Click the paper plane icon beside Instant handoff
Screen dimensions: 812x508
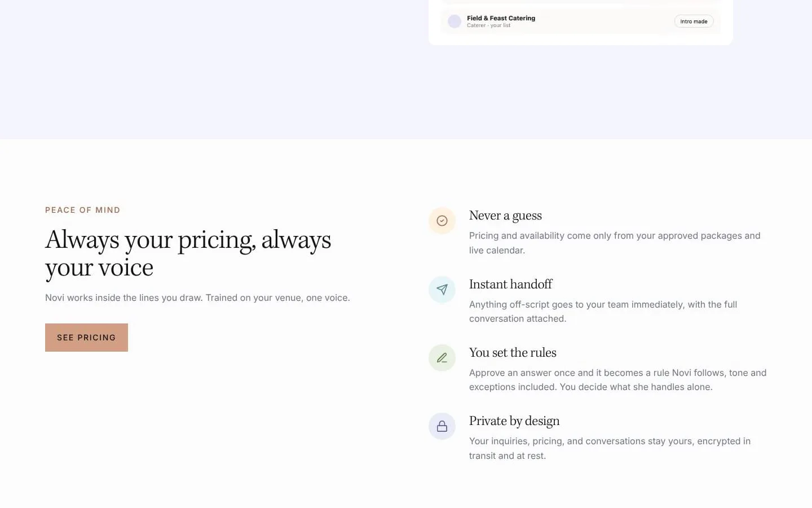click(442, 290)
